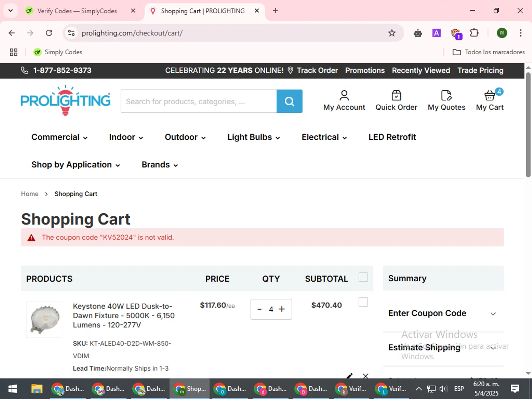Switch to Verify Codes — SimplyCodes tab
The height and width of the screenshot is (399, 532).
[77, 11]
